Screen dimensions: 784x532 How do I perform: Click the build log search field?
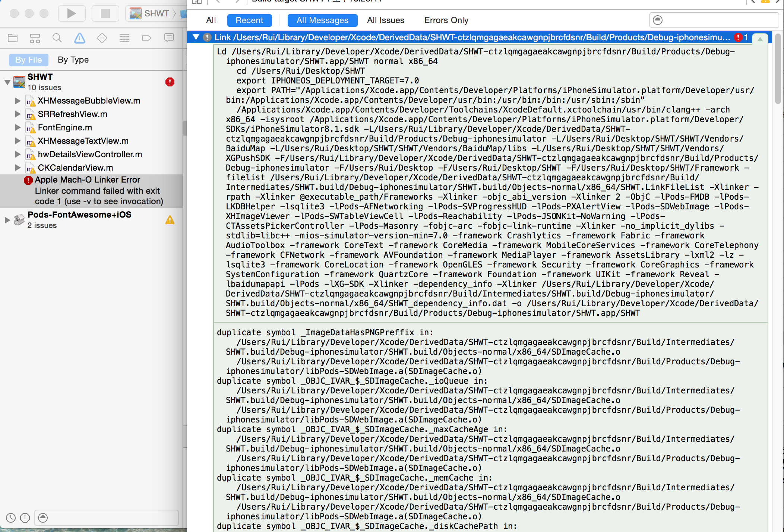[x=714, y=20]
